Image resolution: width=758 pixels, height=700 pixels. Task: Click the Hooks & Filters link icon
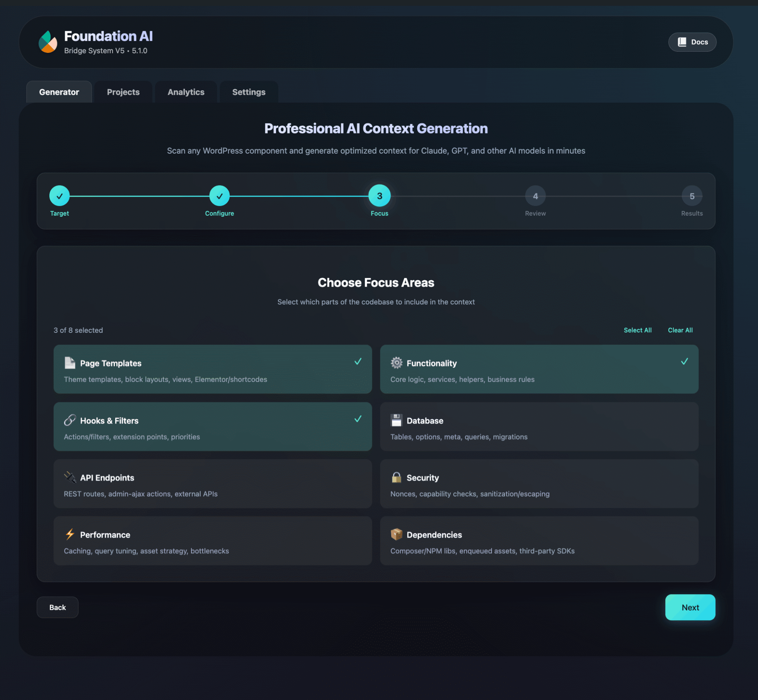[70, 420]
